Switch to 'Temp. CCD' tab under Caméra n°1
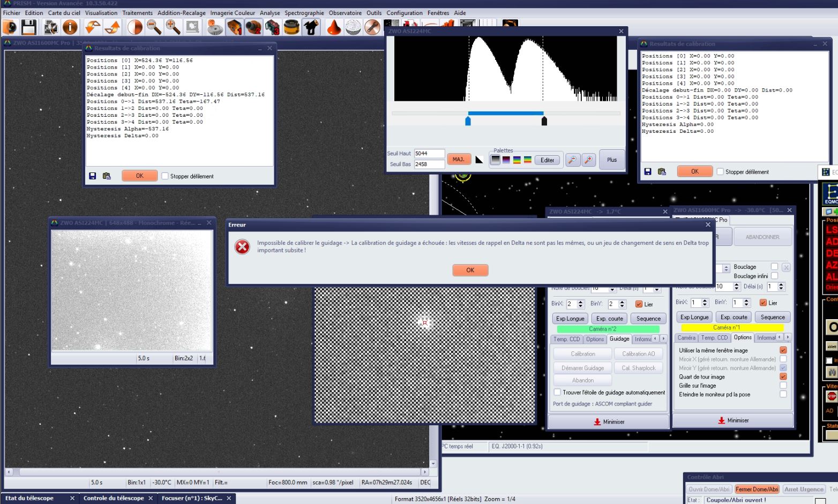This screenshot has width=838, height=504. coord(715,338)
